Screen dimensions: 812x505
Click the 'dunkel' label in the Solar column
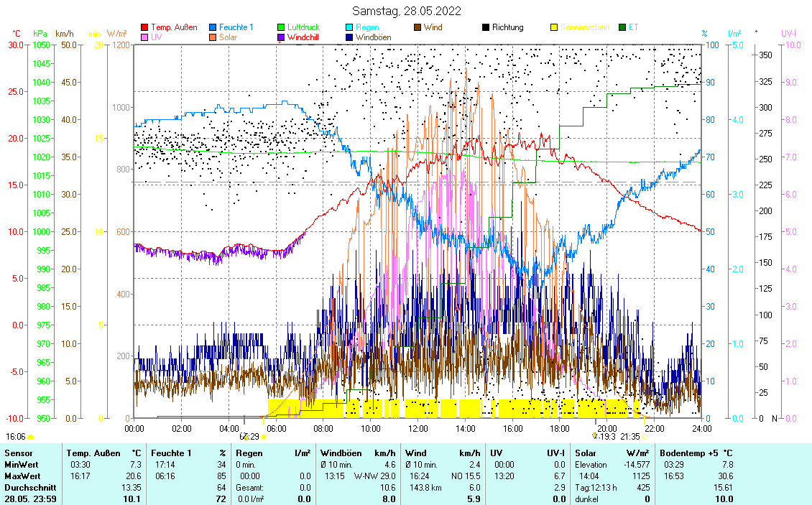click(x=587, y=499)
